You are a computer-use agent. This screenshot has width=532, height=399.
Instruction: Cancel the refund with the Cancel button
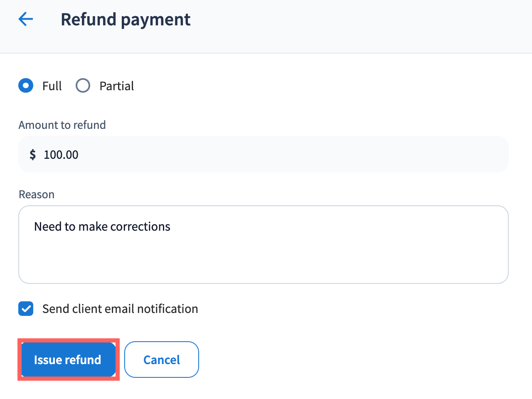162,360
